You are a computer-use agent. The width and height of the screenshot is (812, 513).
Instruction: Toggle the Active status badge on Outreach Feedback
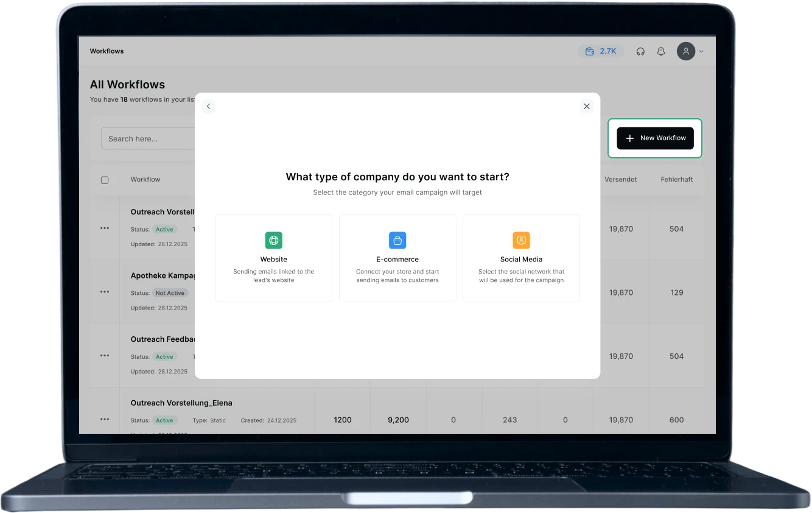(x=164, y=356)
